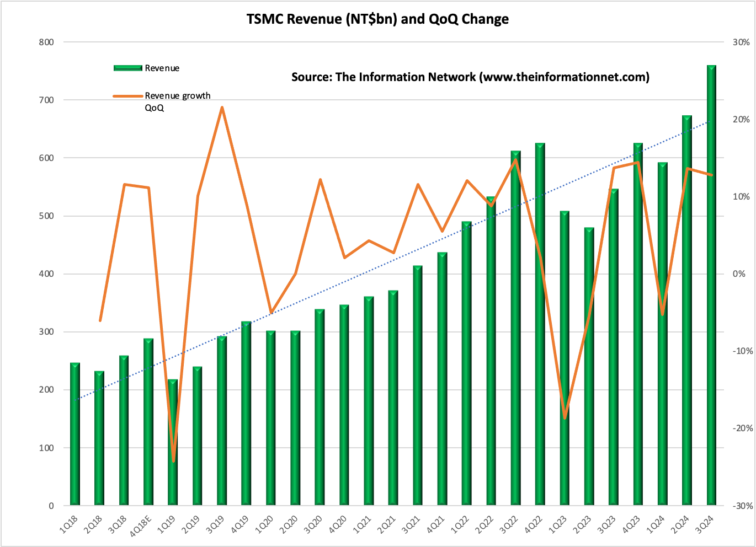Select the 3Q22 revenue bar

click(x=515, y=328)
